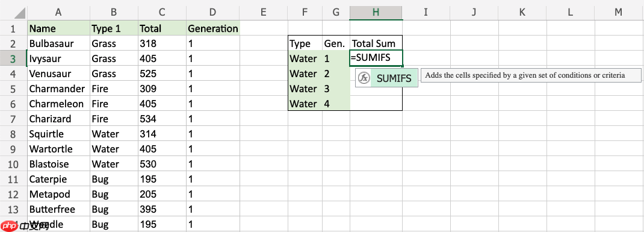Click the Total header cell in C1
Image resolution: width=644 pixels, height=232 pixels.
coord(163,28)
